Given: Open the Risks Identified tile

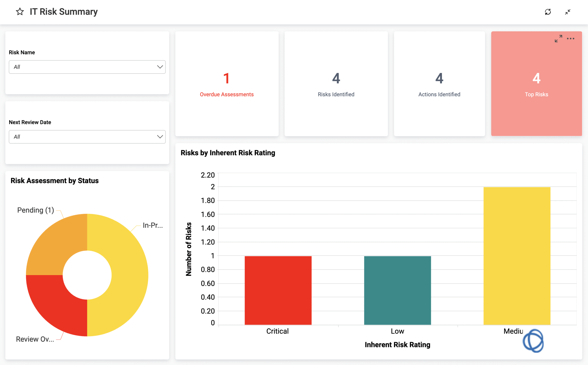Looking at the screenshot, I should [336, 84].
